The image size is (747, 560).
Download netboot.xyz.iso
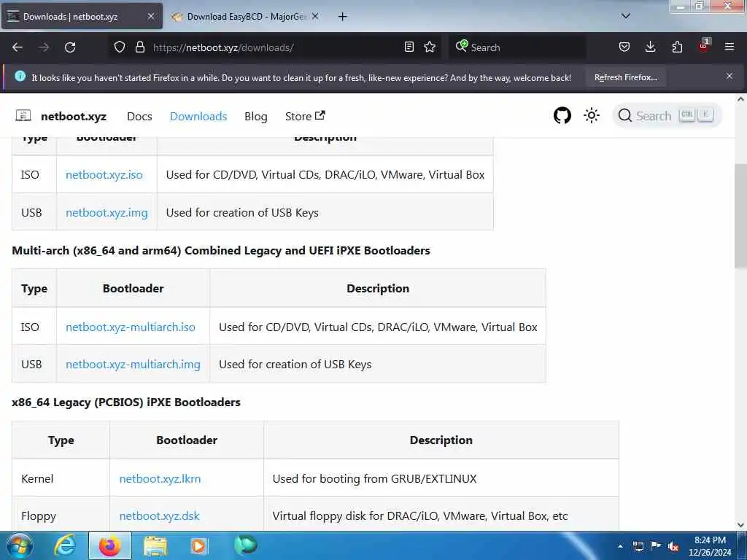click(x=104, y=175)
